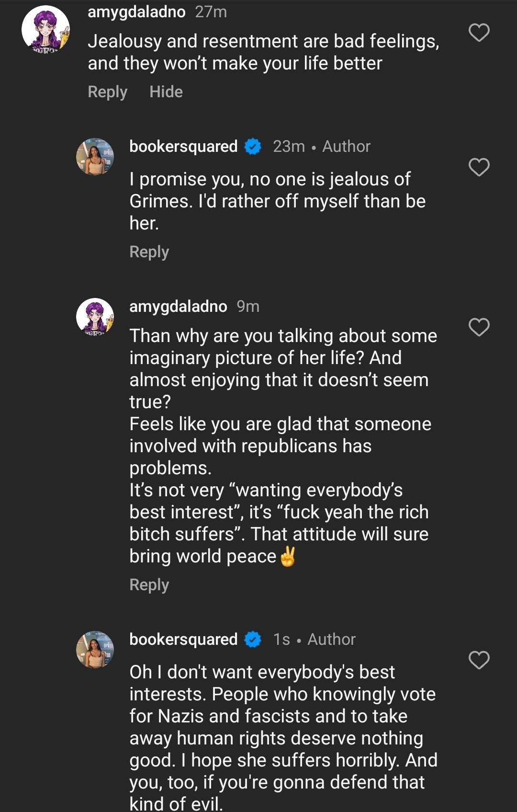Open amygdaladno username on 9m reply

(x=178, y=306)
